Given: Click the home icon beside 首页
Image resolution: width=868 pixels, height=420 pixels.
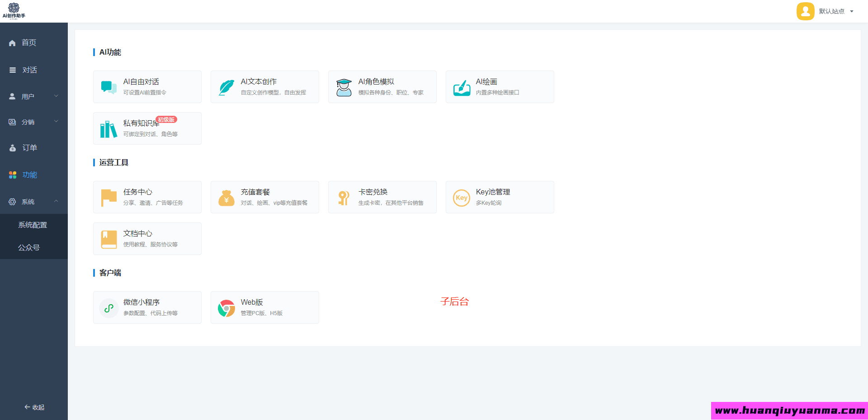Looking at the screenshot, I should [x=12, y=43].
